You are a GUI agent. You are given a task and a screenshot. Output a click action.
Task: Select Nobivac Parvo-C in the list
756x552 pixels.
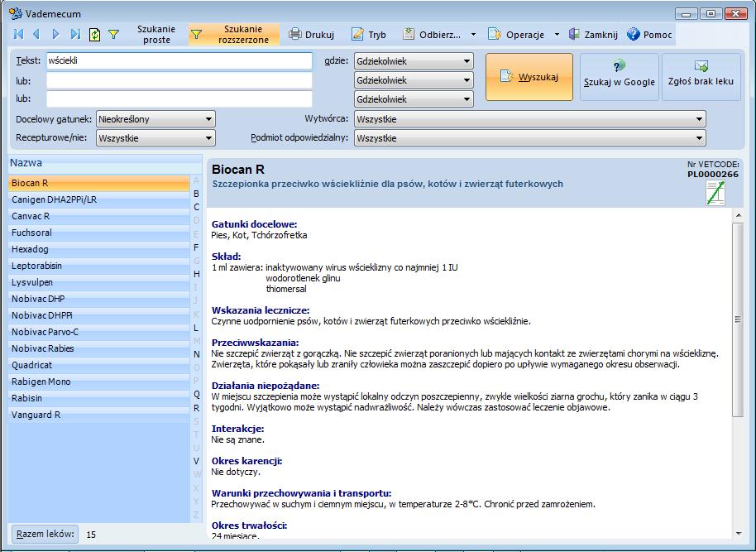tap(98, 332)
